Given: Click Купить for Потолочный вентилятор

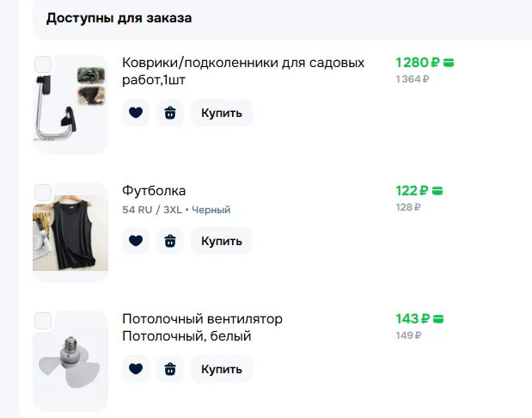Looking at the screenshot, I should [222, 369].
